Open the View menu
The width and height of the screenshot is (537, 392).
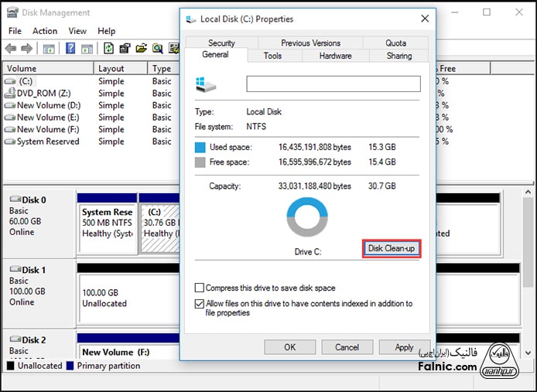coord(77,31)
